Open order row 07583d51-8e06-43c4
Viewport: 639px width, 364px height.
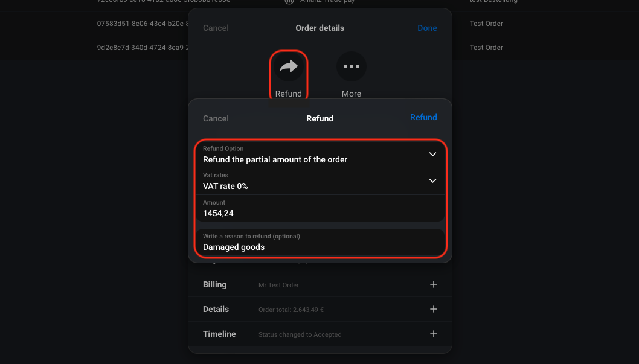[x=143, y=24]
